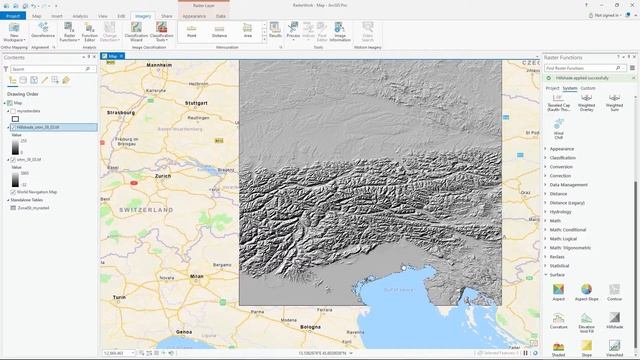The height and width of the screenshot is (360, 640).
Task: Open the Project tab
Action: [x=13, y=16]
